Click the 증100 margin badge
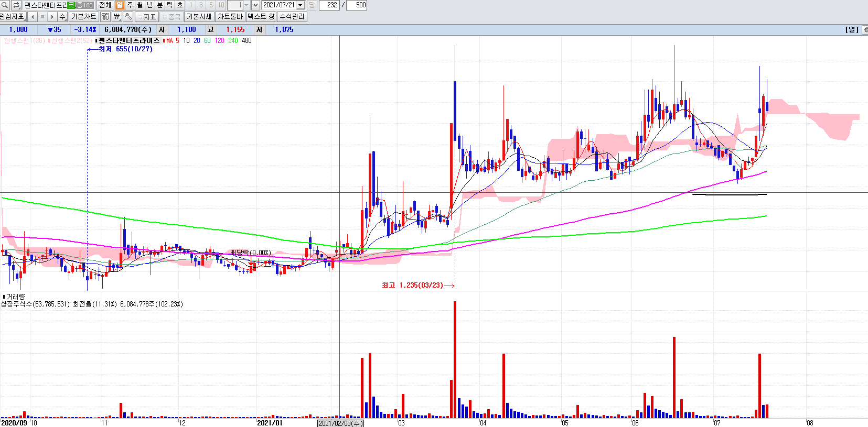Image resolution: width=868 pixels, height=427 pixels. 85,5
